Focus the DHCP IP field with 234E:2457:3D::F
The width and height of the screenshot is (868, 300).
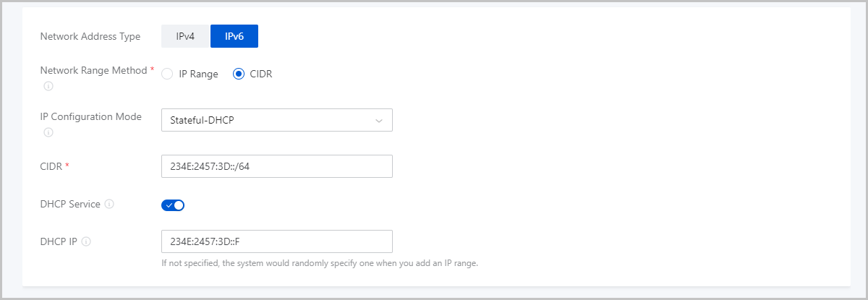[x=277, y=241]
